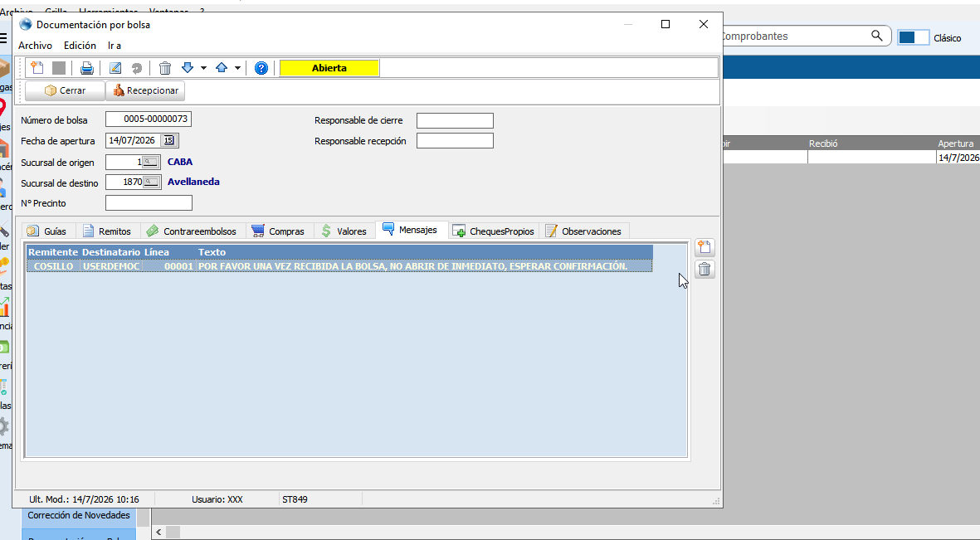Click the search magnifier in main window
Screen dimensions: 980x540
point(877,36)
